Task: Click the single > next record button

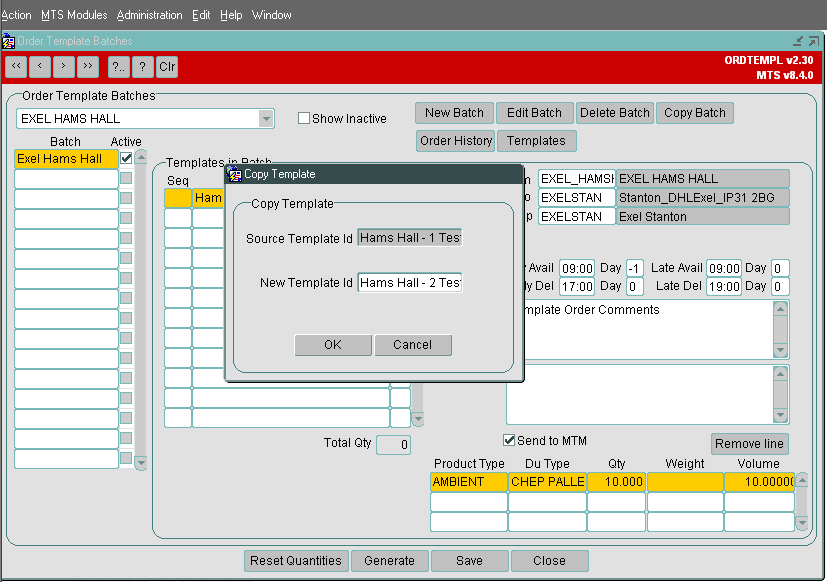Action: (x=63, y=67)
